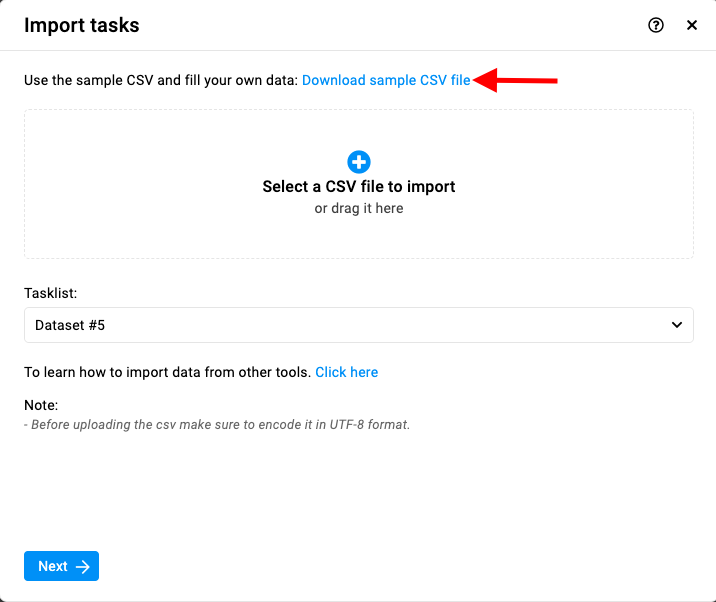
Task: Close the Import tasks dialog
Action: 692,25
